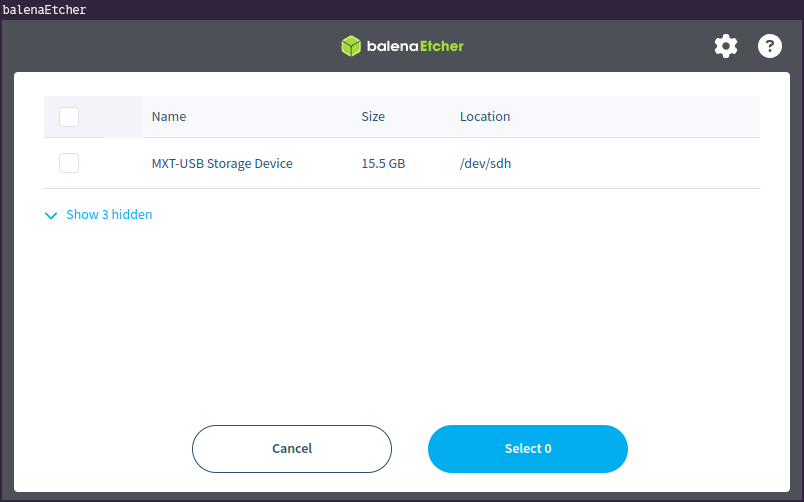
Task: Open the settings gear icon
Action: pyautogui.click(x=725, y=46)
